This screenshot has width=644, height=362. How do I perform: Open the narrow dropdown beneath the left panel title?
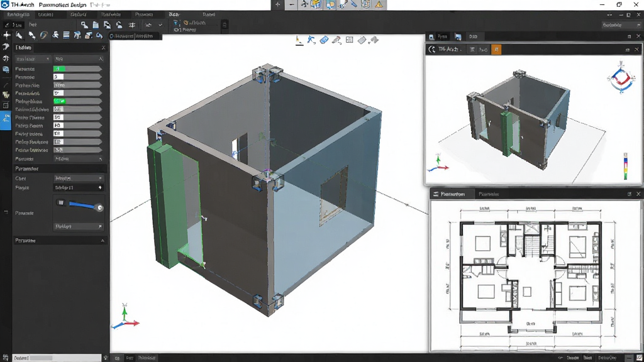(33, 59)
